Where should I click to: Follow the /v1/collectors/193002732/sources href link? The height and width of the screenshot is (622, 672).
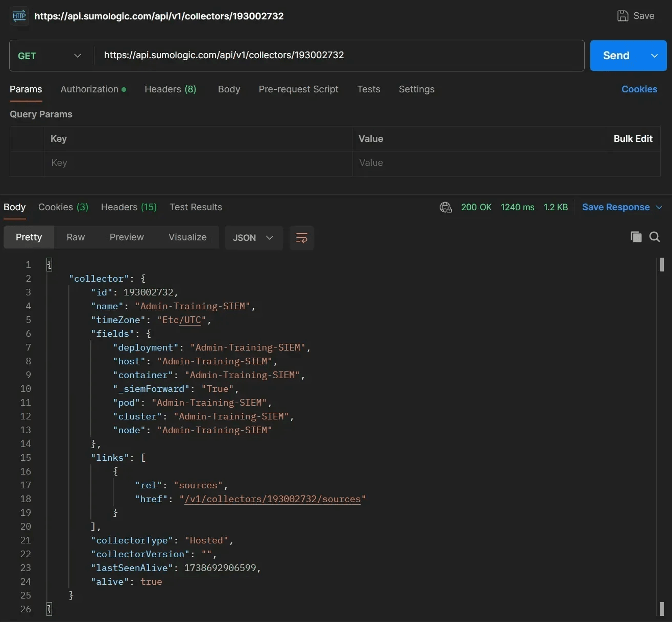tap(273, 499)
